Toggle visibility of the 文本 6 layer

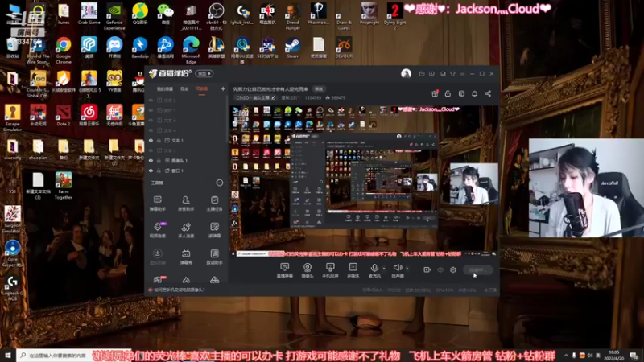[151, 120]
